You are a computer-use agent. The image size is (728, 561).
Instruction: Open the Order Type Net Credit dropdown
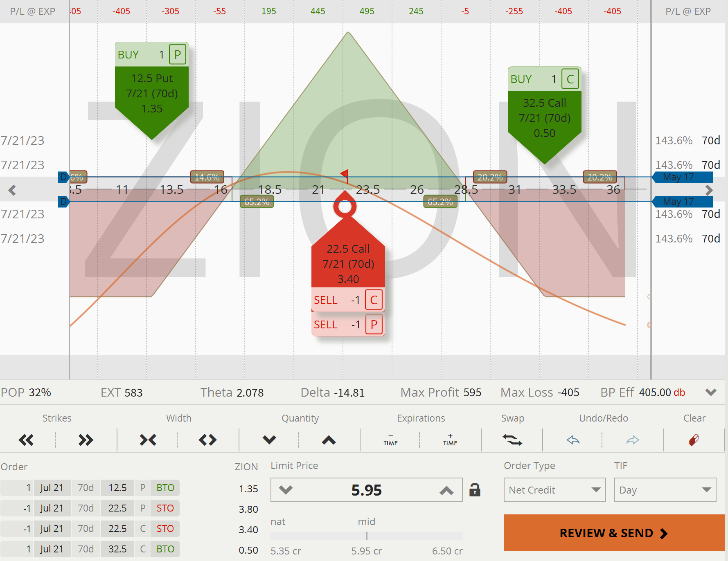point(554,490)
